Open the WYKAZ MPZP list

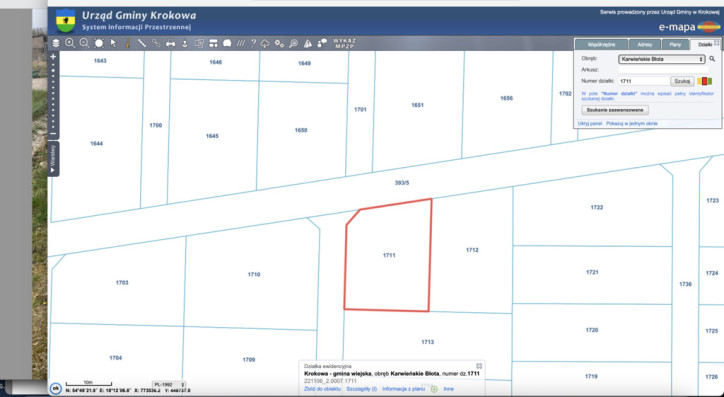(x=344, y=43)
